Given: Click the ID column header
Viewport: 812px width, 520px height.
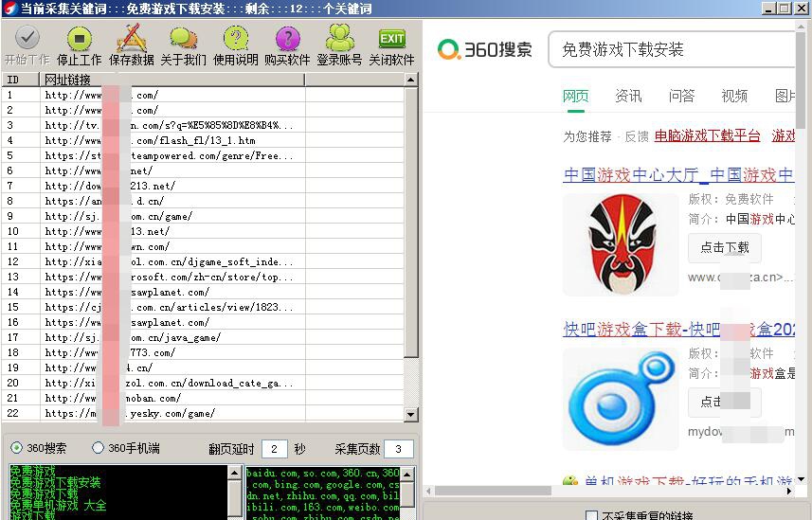Looking at the screenshot, I should click(20, 80).
